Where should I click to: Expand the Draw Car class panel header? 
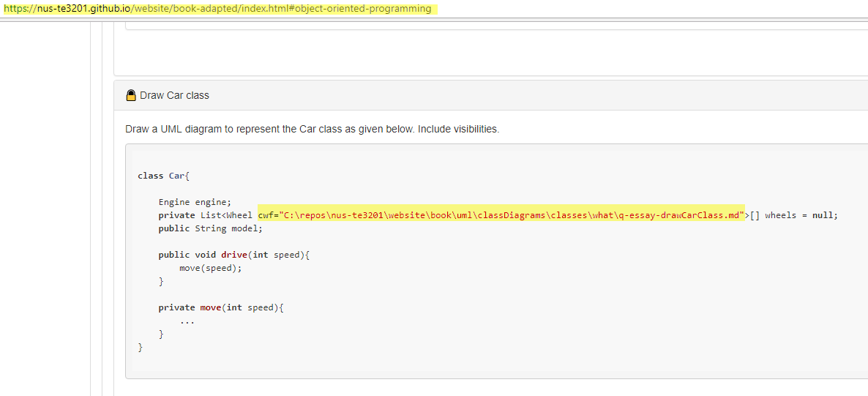490,95
